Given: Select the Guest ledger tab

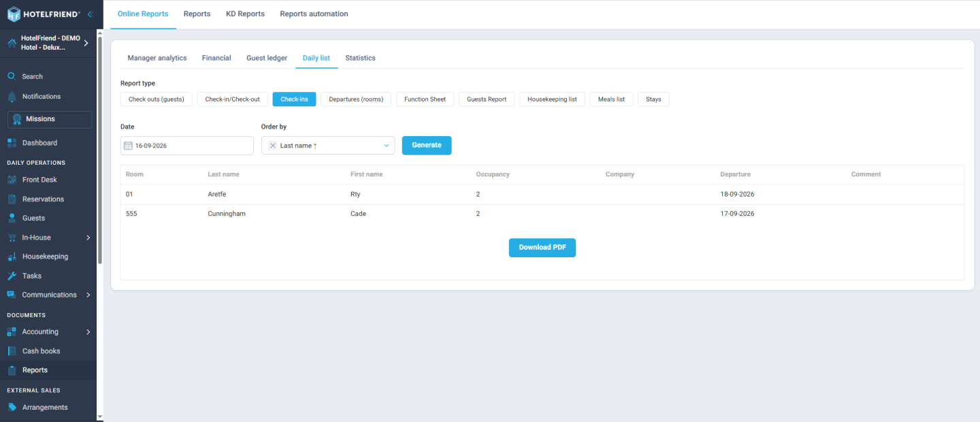Looking at the screenshot, I should 267,58.
